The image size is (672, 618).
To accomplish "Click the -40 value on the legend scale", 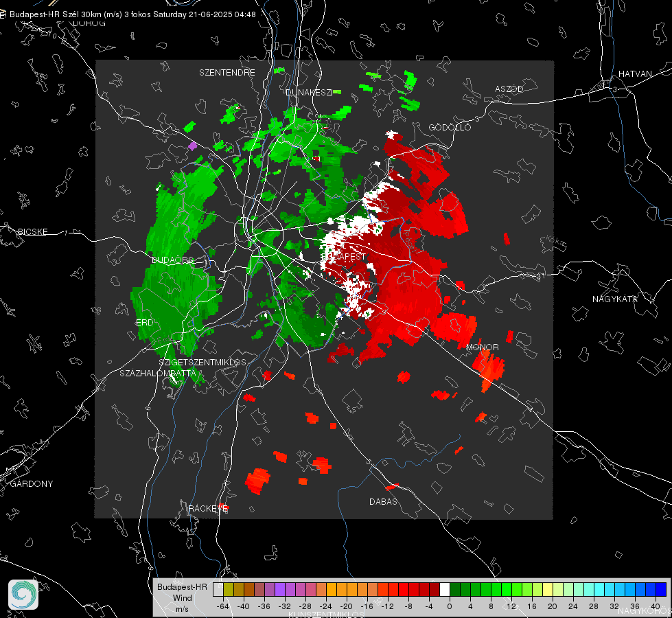I will (x=244, y=606).
